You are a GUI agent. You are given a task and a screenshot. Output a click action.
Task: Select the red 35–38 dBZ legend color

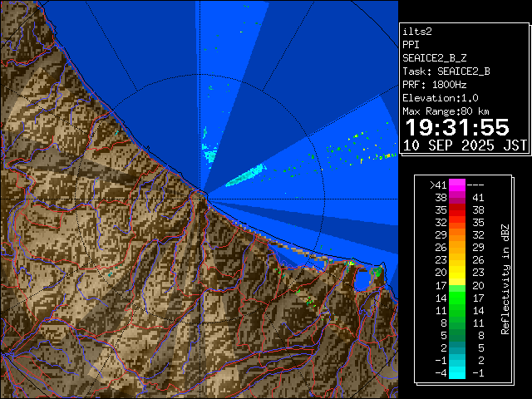tap(457, 210)
